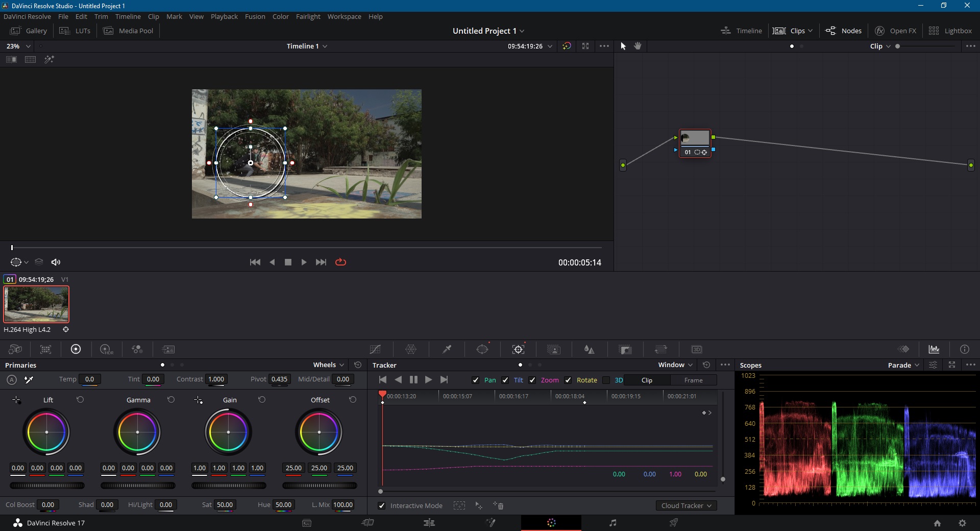Adjust the Lift master wheel slider

47,486
